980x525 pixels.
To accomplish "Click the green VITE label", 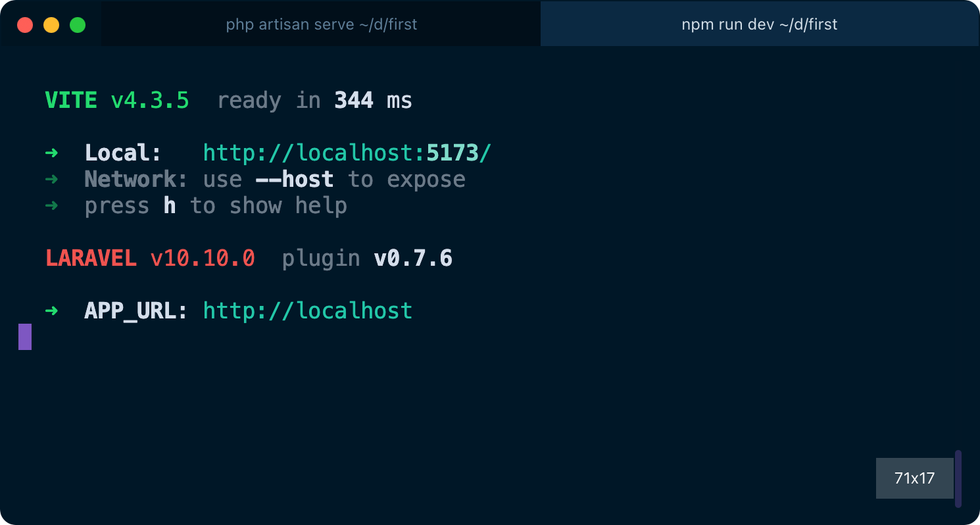I will coord(71,101).
